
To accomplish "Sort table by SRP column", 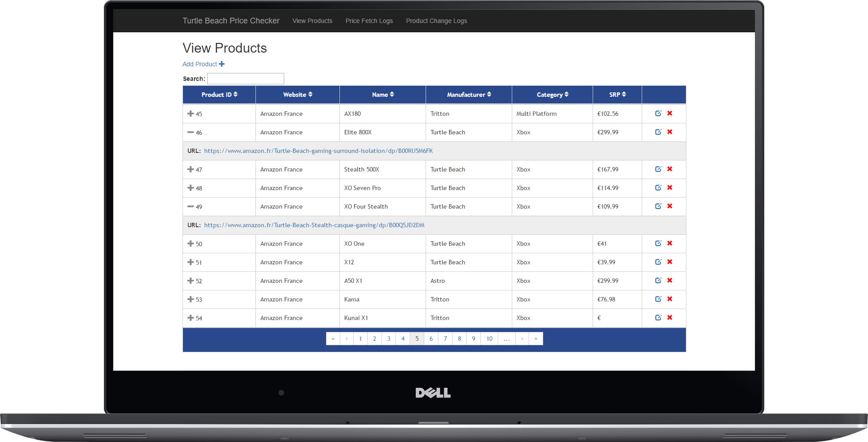I will [617, 95].
